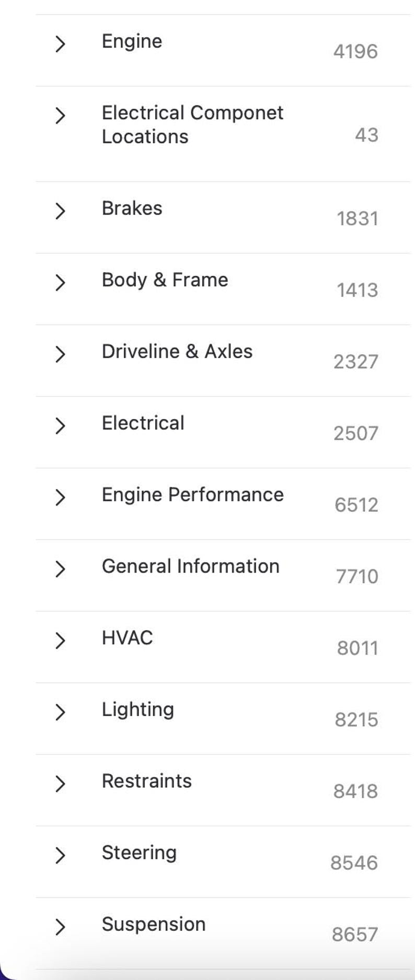Click the 4196 count next to Engine
Viewport: 415px width, 980px height.
click(x=355, y=51)
